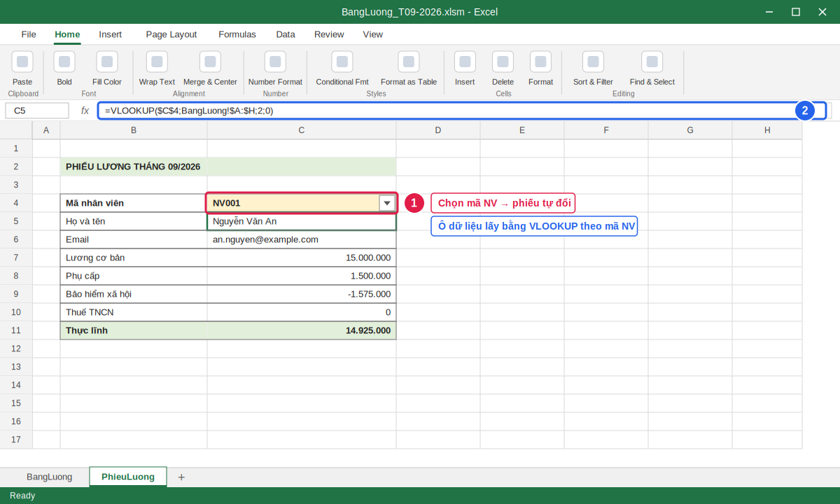Image resolution: width=840 pixels, height=504 pixels.
Task: Open Sort & Filter tool
Action: point(593,62)
